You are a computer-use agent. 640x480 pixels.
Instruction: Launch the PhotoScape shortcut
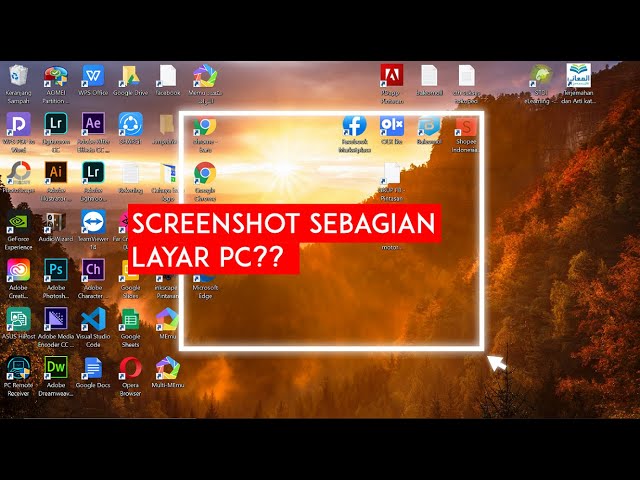point(18,173)
